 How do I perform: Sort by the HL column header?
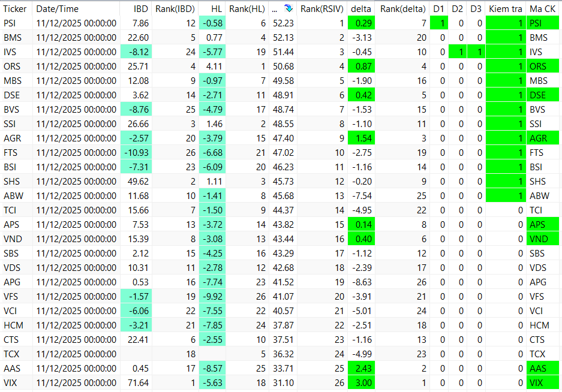pos(216,8)
